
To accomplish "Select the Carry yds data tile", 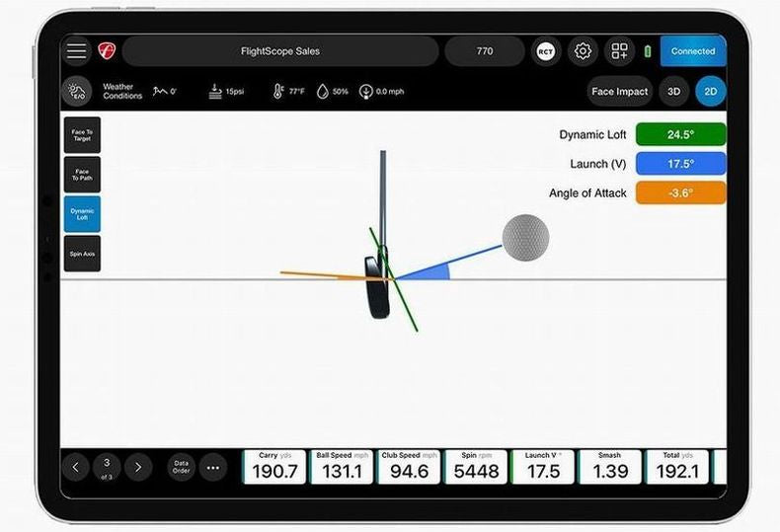I will point(274,467).
